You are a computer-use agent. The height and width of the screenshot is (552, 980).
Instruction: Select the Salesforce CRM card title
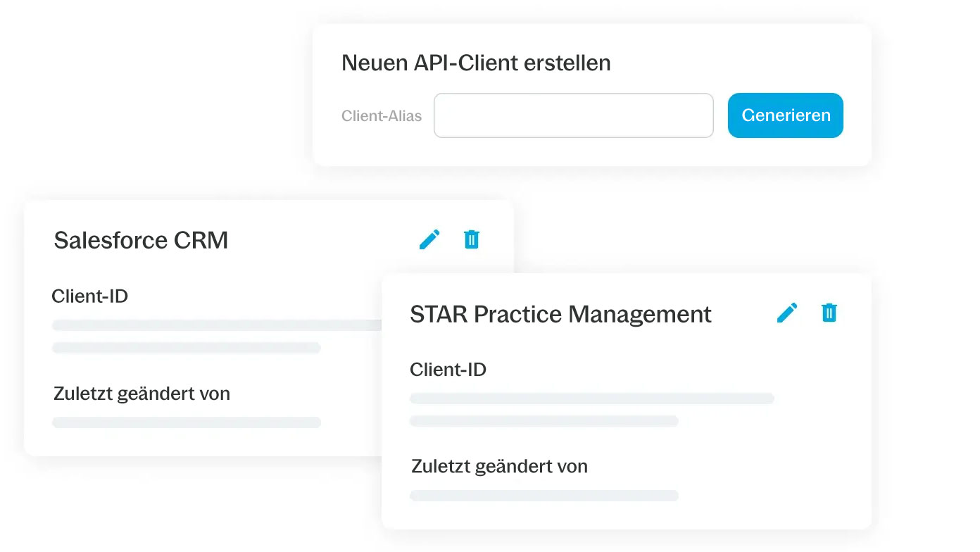(x=141, y=240)
